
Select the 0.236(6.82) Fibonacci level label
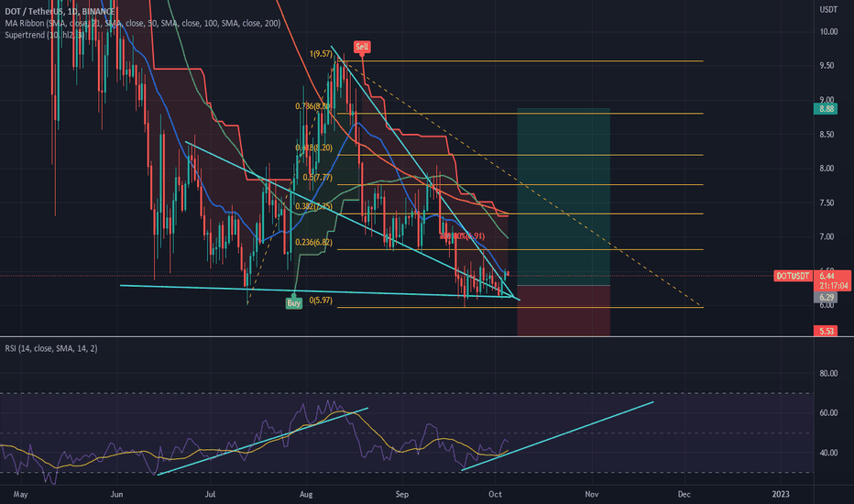(x=313, y=243)
